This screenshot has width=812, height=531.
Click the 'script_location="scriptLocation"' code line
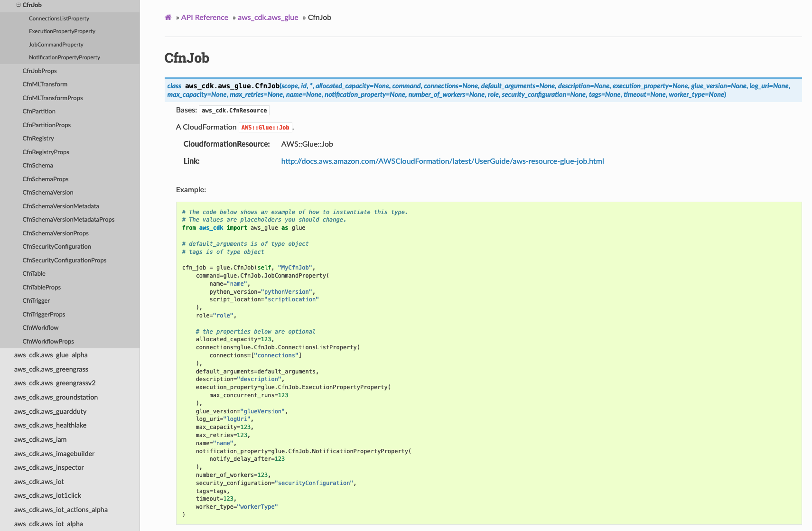tap(264, 299)
